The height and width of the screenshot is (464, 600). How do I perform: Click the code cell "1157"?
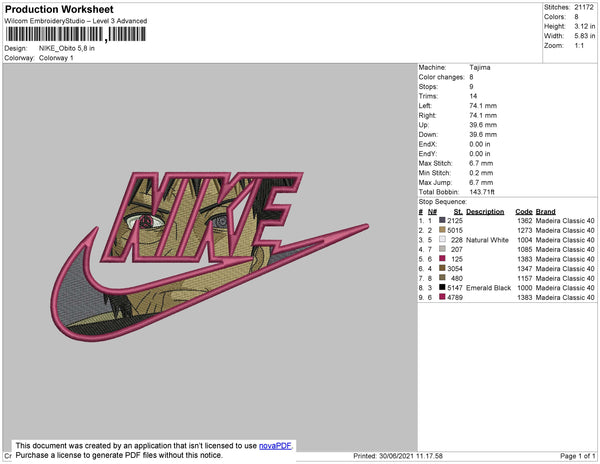pos(524,278)
